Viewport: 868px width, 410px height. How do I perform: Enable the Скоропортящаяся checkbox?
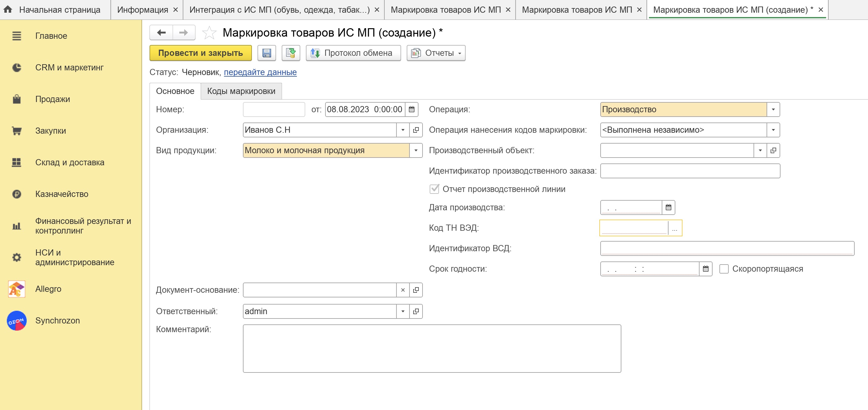[724, 269]
